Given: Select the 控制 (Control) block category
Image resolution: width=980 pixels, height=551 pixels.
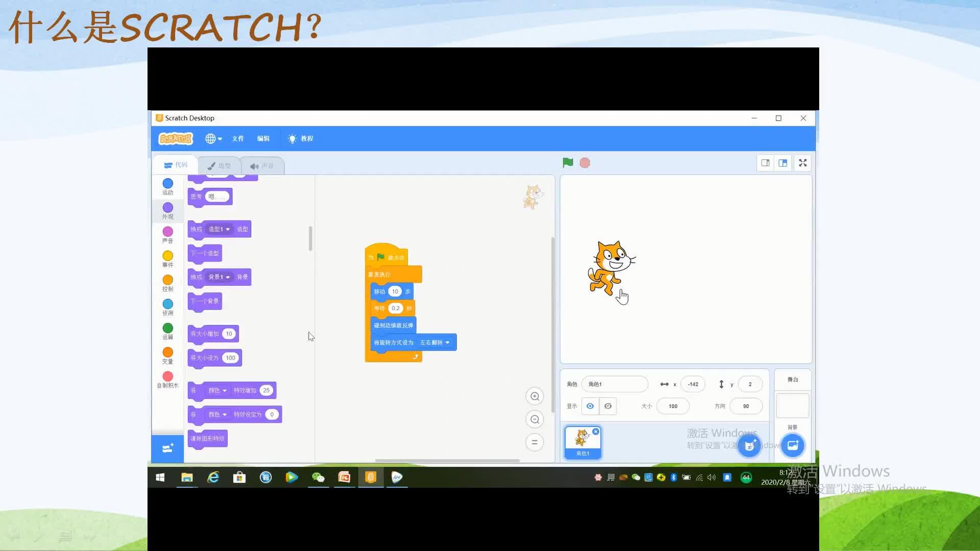Looking at the screenshot, I should (167, 283).
